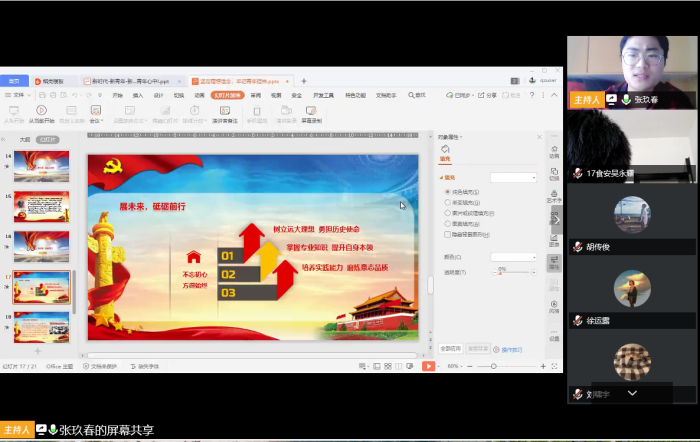Click the zoom slider in status bar
700x442 pixels.
click(x=493, y=366)
